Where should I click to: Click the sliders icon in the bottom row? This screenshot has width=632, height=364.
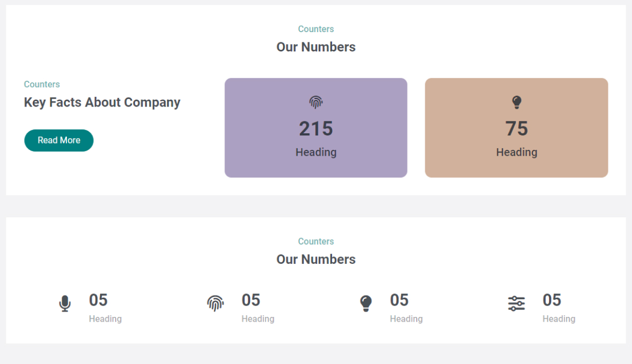point(516,304)
